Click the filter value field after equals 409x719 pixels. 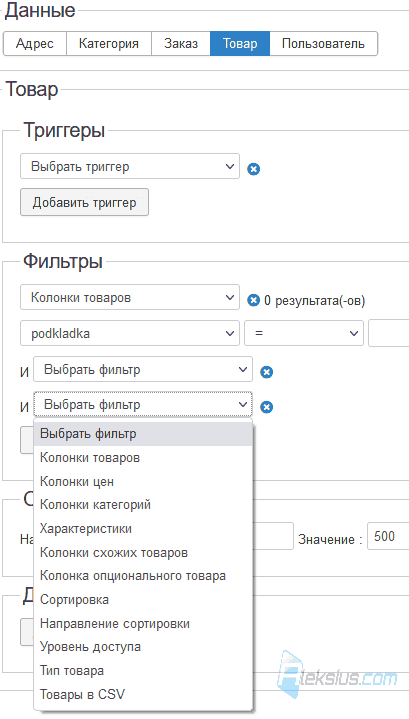point(388,333)
